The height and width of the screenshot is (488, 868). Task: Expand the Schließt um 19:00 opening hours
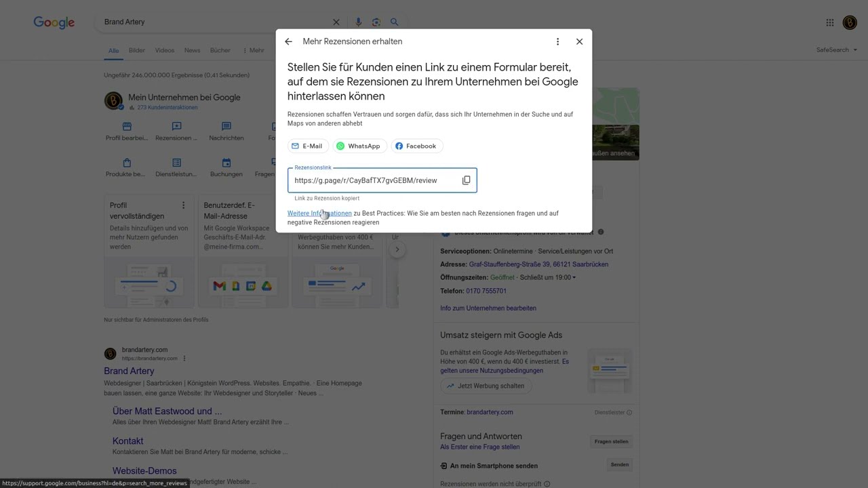click(549, 277)
